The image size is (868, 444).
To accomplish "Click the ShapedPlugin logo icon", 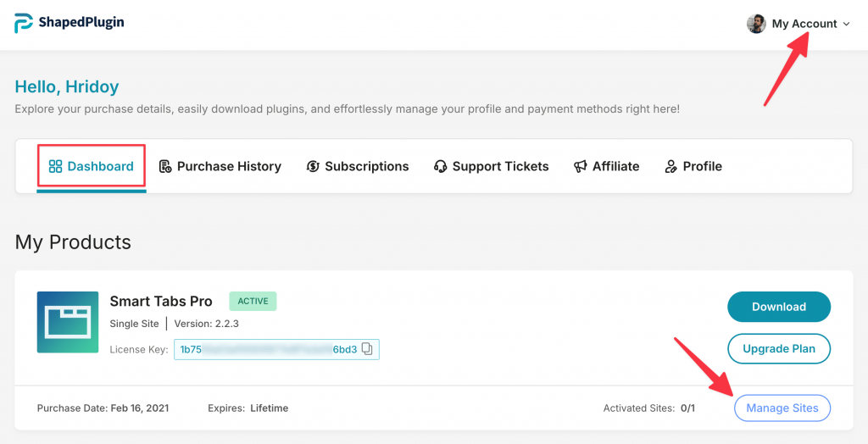I will point(23,23).
